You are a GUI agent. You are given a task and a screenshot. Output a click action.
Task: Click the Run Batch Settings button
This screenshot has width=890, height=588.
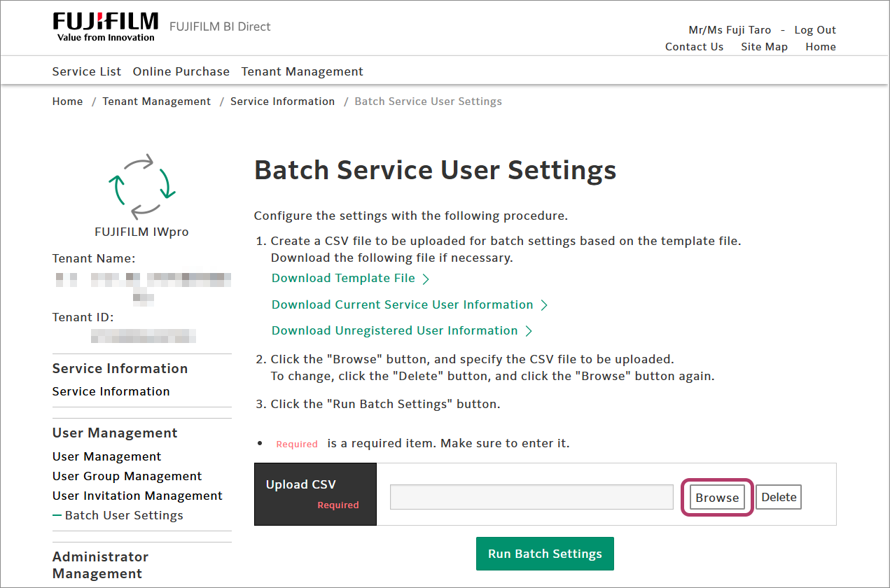click(x=545, y=554)
